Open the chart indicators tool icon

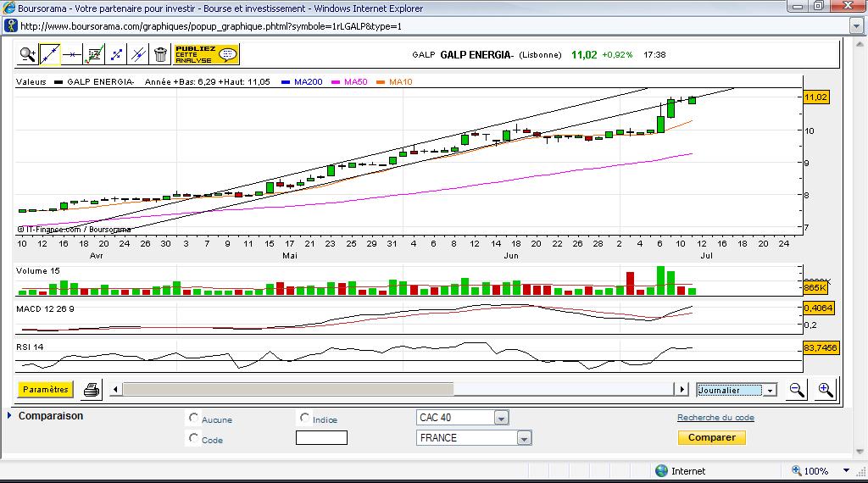point(94,54)
